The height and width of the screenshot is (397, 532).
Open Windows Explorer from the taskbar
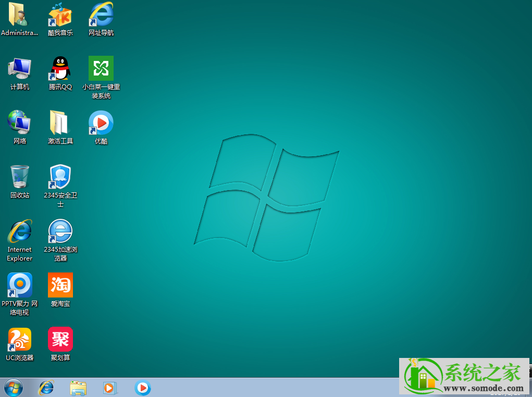coord(78,388)
